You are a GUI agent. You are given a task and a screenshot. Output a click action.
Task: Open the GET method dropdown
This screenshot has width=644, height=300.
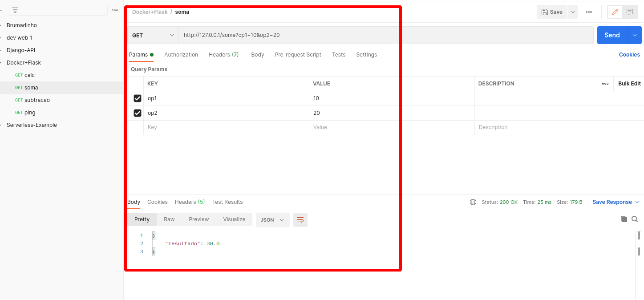(x=153, y=35)
